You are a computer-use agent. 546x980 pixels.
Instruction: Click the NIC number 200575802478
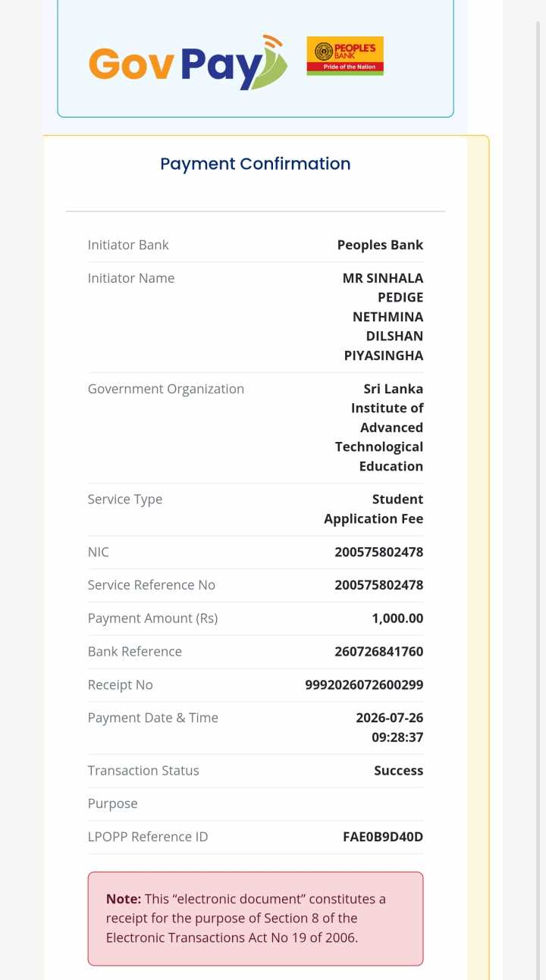[379, 552]
